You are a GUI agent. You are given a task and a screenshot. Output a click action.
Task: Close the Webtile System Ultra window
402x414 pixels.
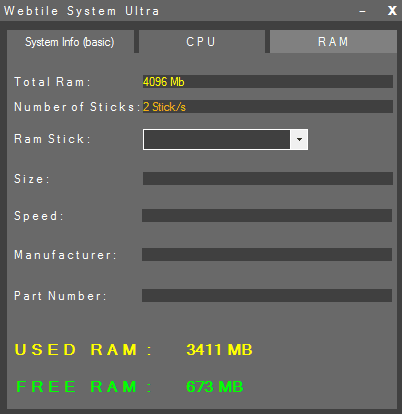coord(392,11)
